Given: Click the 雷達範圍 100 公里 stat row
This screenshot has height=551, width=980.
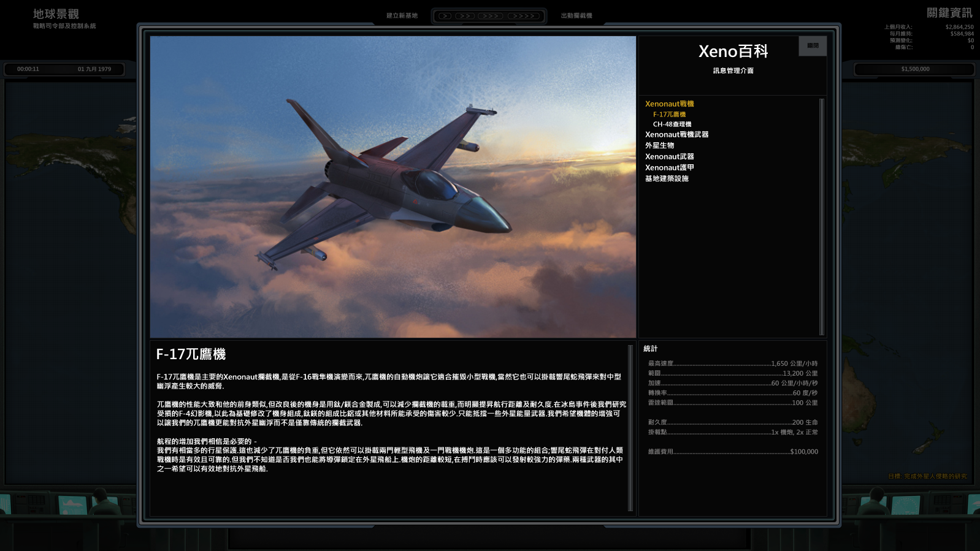Looking at the screenshot, I should tap(733, 403).
